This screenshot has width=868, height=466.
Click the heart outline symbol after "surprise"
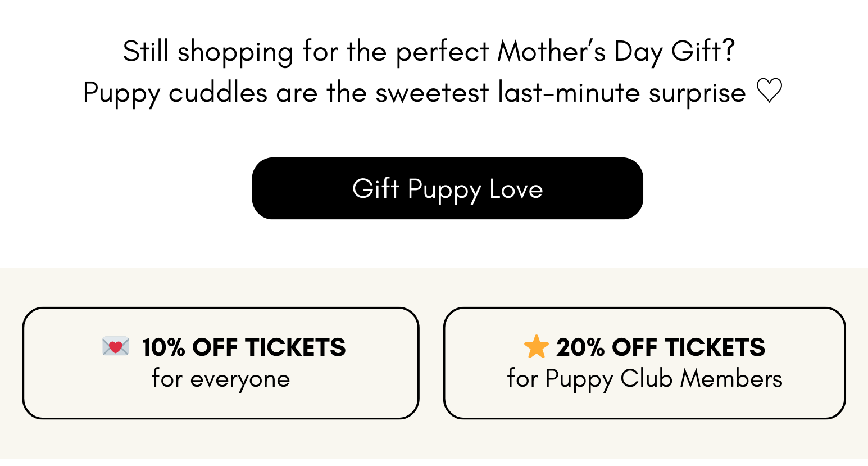(x=769, y=91)
